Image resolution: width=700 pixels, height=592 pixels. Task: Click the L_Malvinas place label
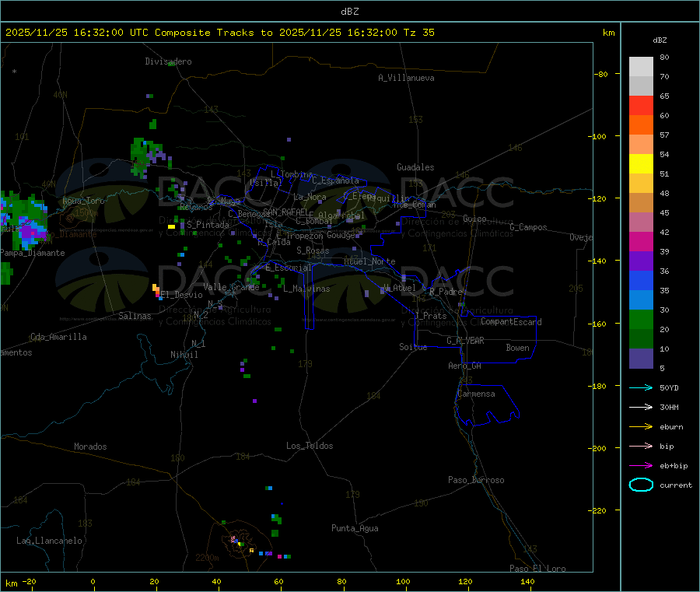click(306, 289)
